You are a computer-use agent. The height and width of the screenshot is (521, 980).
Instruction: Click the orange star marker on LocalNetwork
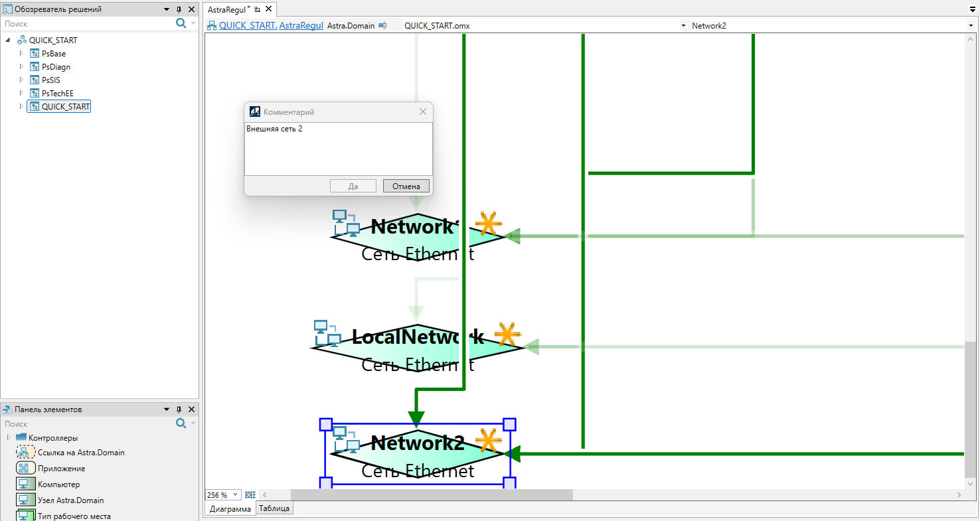point(507,335)
